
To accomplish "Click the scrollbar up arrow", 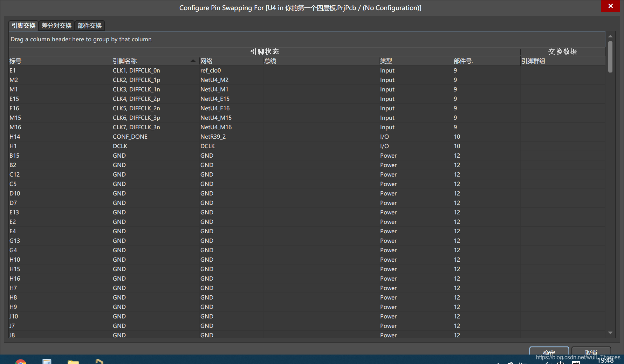I will click(610, 36).
